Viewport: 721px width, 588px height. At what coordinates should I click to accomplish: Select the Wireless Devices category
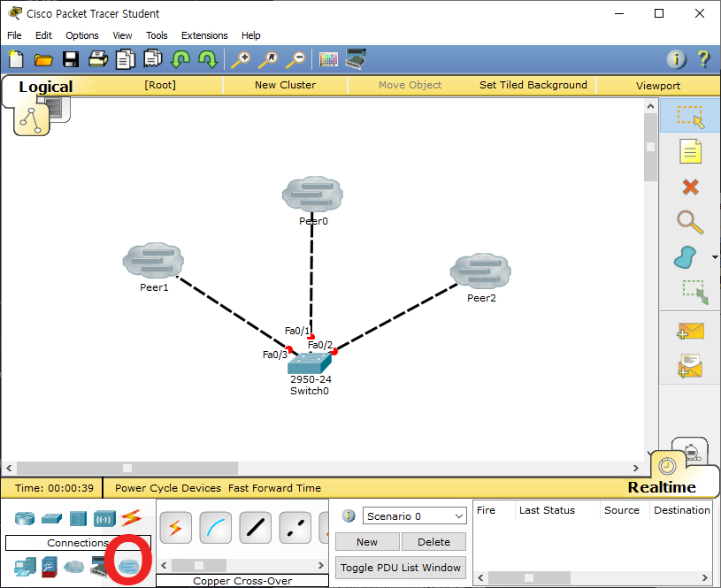(104, 519)
